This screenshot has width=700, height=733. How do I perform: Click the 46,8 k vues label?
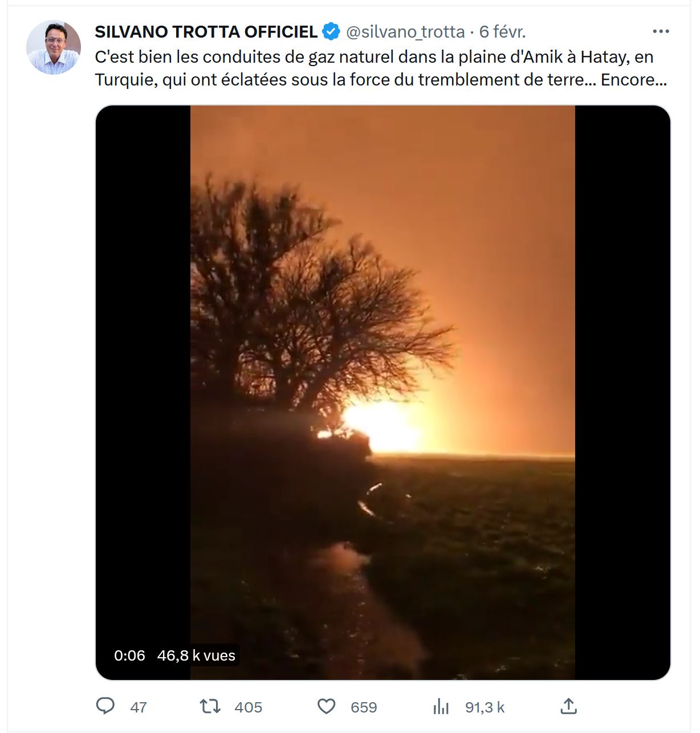tap(196, 655)
